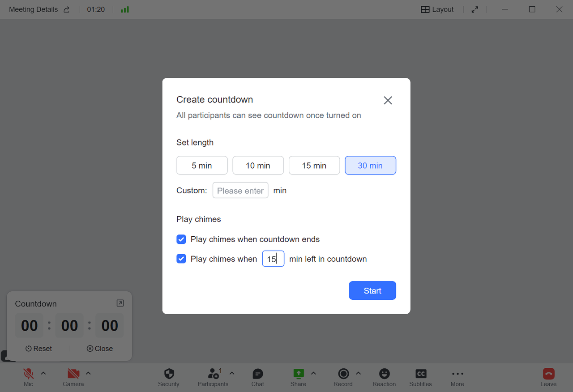Open the Reaction smiley icon

[384, 374]
